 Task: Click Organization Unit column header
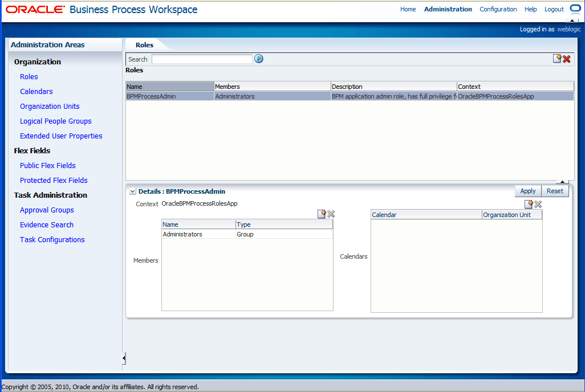[x=512, y=215]
